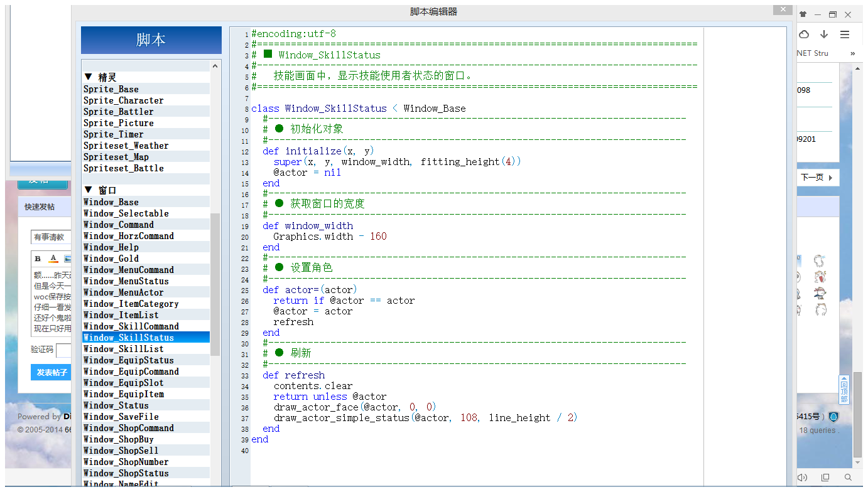Select Window_SkillCommand script entry
The height and width of the screenshot is (492, 868).
point(146,326)
